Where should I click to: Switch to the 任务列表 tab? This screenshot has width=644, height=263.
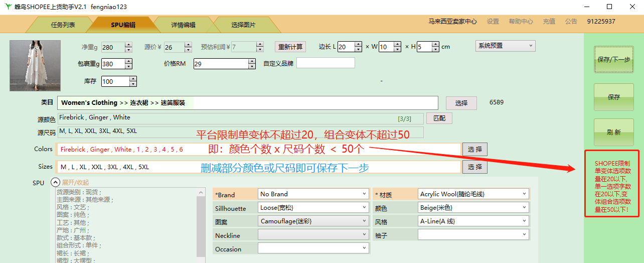(63, 25)
